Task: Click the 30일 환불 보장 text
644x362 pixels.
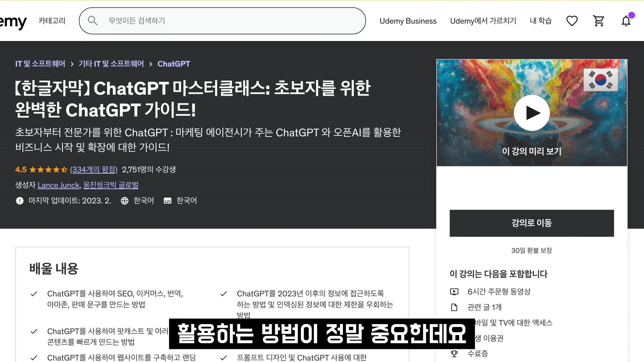Action: (x=532, y=250)
